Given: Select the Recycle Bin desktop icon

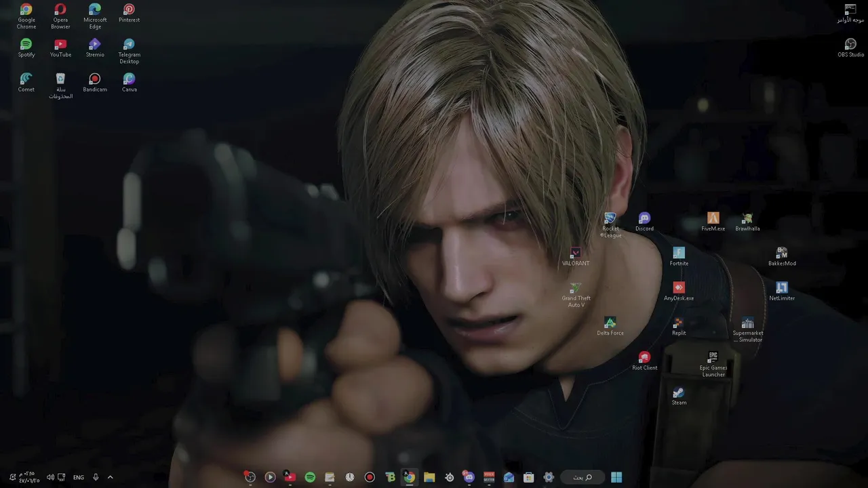Looking at the screenshot, I should point(60,86).
